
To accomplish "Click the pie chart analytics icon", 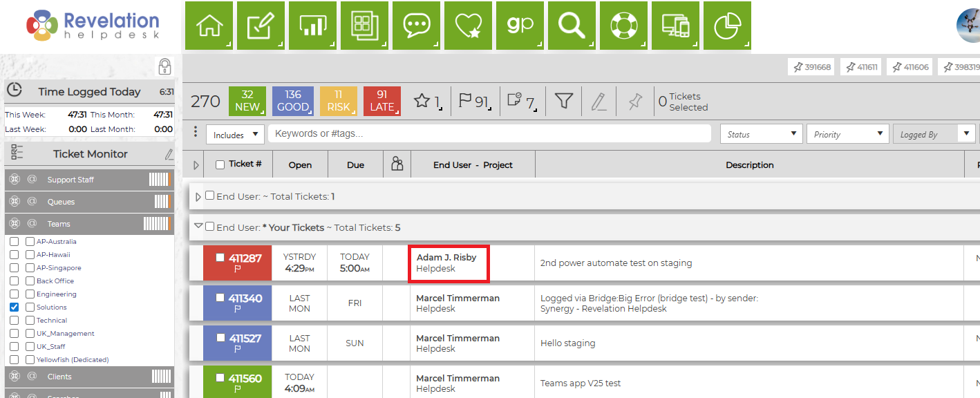I will point(727,26).
